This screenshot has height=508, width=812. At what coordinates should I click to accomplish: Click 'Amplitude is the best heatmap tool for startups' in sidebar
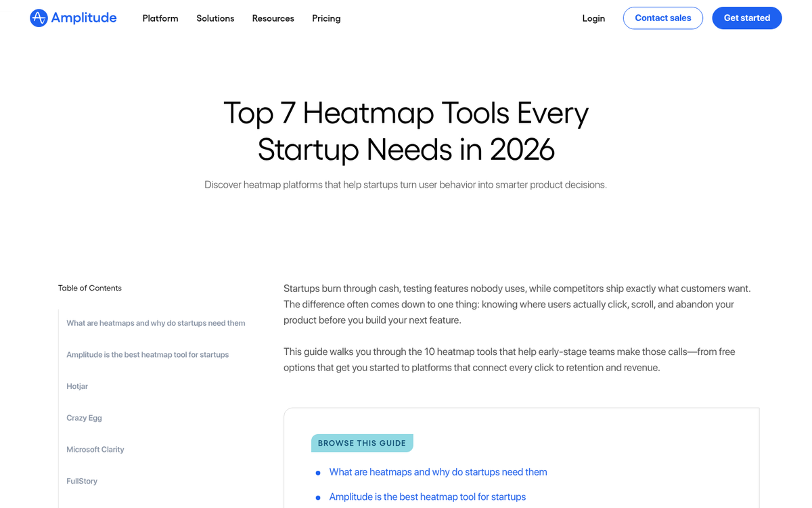click(148, 354)
